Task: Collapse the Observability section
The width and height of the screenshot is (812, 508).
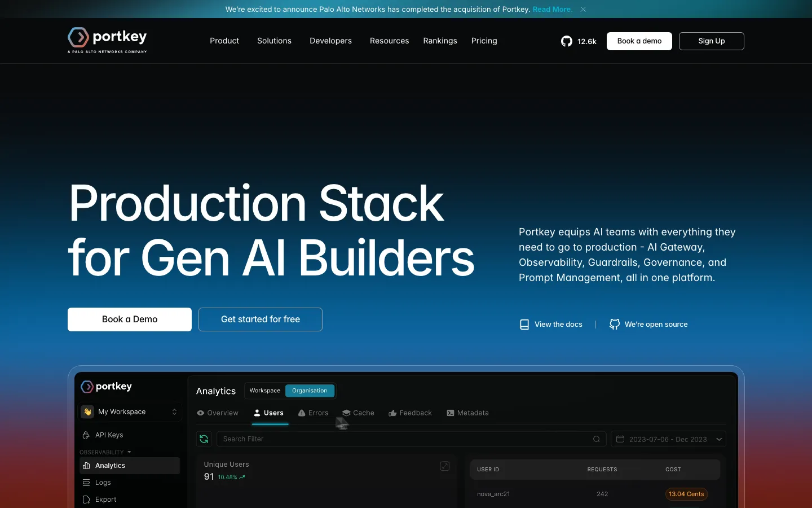Action: click(105, 452)
